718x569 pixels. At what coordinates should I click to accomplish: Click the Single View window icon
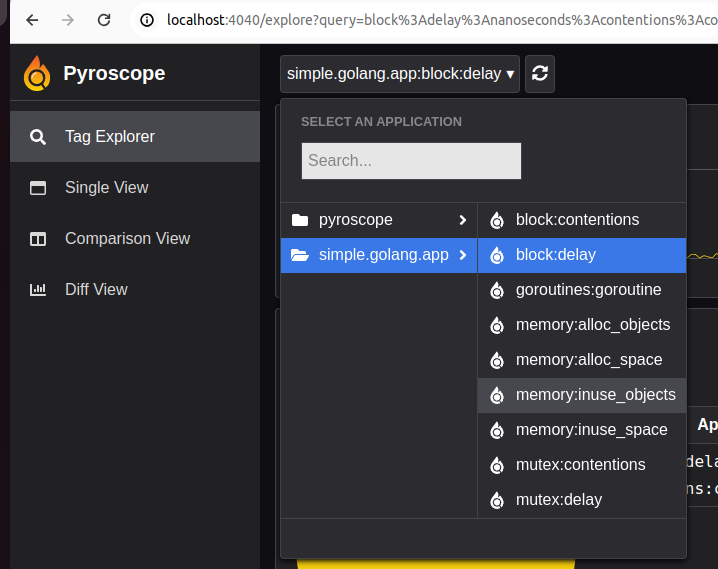(x=38, y=188)
